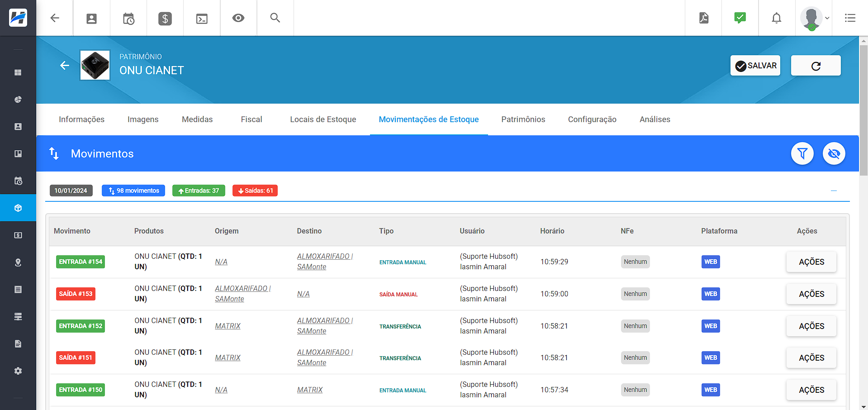Click the 98 movimentos badge
The width and height of the screenshot is (868, 410).
point(133,191)
